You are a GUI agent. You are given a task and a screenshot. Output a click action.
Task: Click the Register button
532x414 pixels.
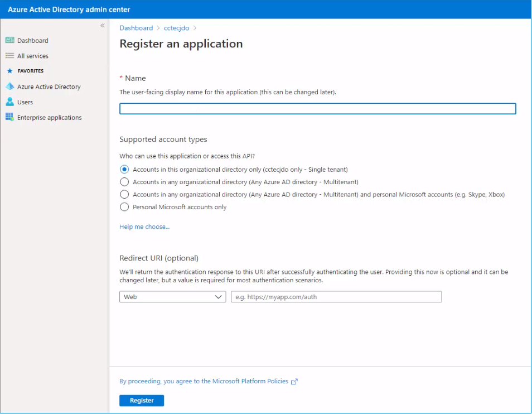142,401
